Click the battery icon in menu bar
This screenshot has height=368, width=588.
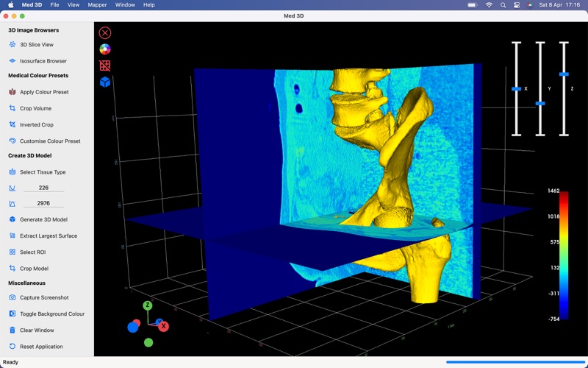(473, 5)
